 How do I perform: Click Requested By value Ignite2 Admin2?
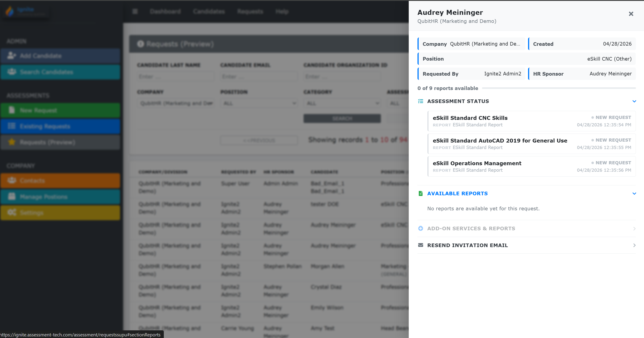502,74
